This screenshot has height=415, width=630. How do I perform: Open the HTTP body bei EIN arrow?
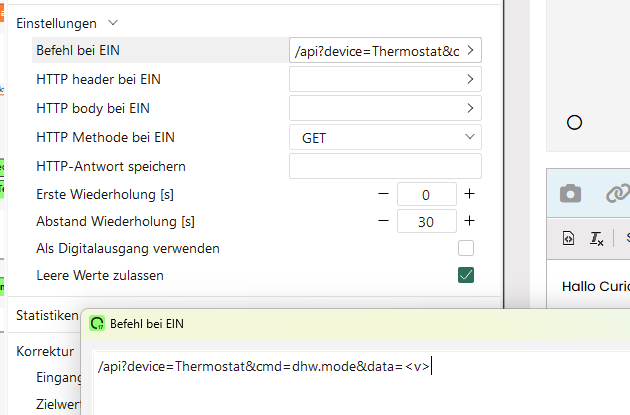click(470, 108)
